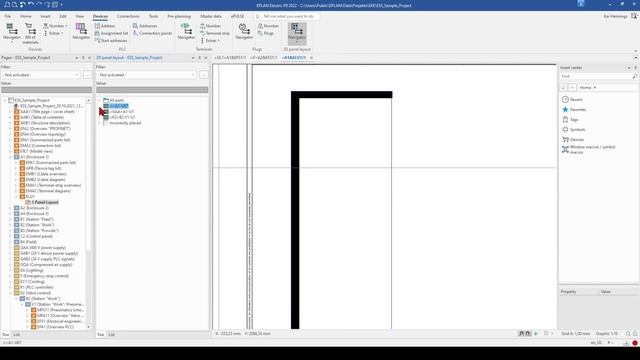Viewport: 640px width, 360px height.
Task: Click the red notification icon at bottom right
Action: click(x=635, y=343)
